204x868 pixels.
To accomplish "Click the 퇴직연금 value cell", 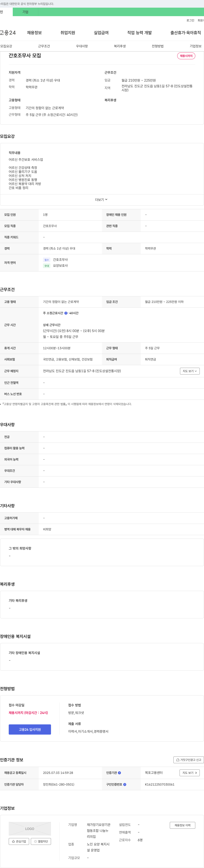I will point(150,359).
